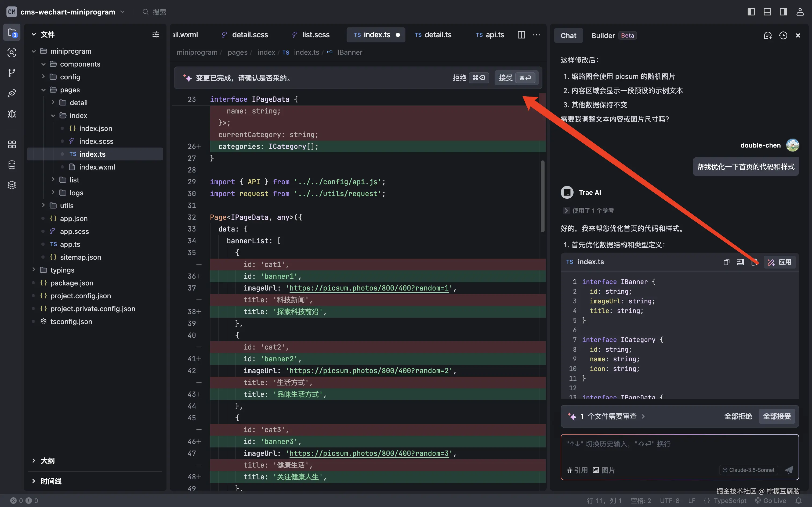Open the extensions grid icon in sidebar
The image size is (812, 507).
click(x=12, y=145)
